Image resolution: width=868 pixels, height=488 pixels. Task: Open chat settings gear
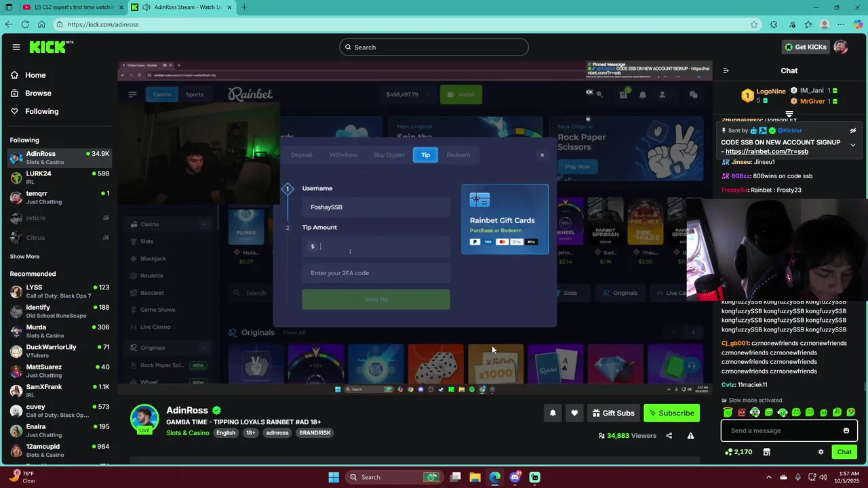point(821,452)
